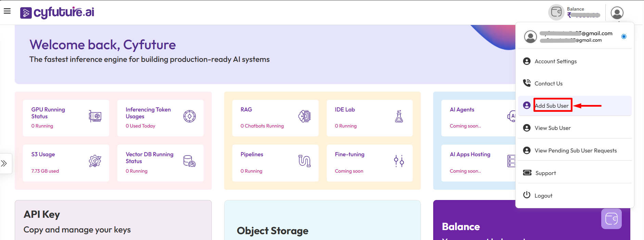Open View Sub User entry

(552, 128)
